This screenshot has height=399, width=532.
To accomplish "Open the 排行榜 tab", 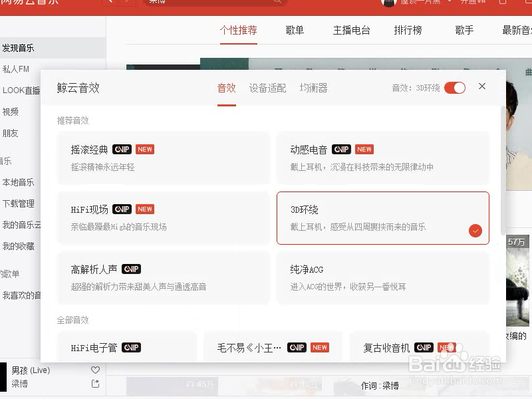I will point(408,30).
